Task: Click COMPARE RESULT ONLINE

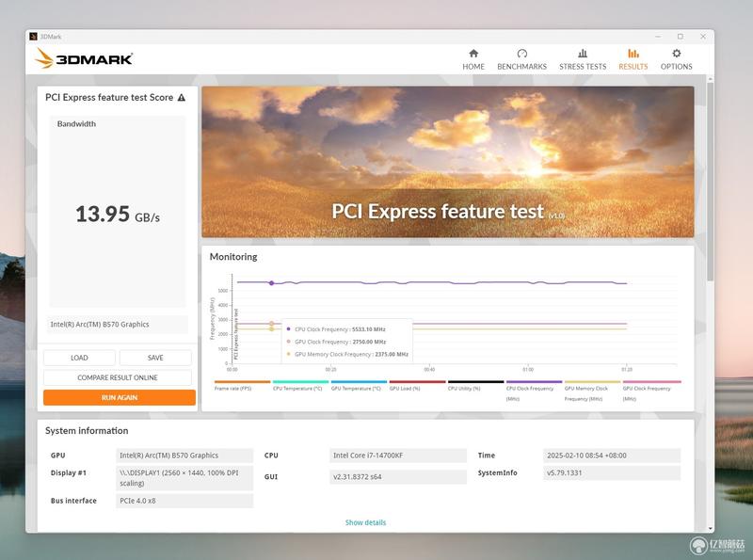Action: pyautogui.click(x=117, y=377)
